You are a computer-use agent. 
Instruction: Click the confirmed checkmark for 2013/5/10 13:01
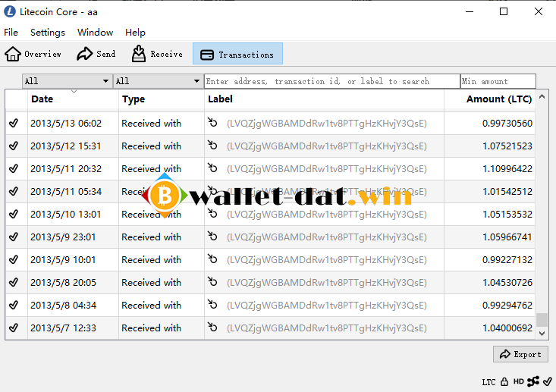click(x=14, y=214)
